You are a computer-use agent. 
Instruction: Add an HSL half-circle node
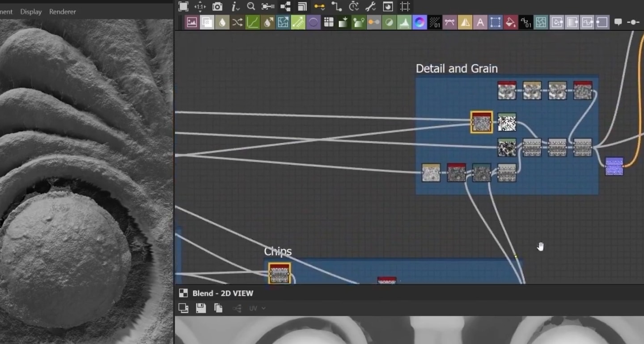click(x=389, y=22)
